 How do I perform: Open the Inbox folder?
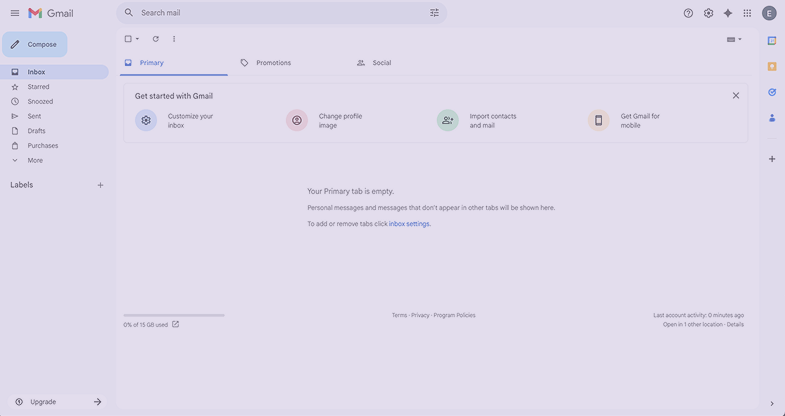pyautogui.click(x=54, y=72)
